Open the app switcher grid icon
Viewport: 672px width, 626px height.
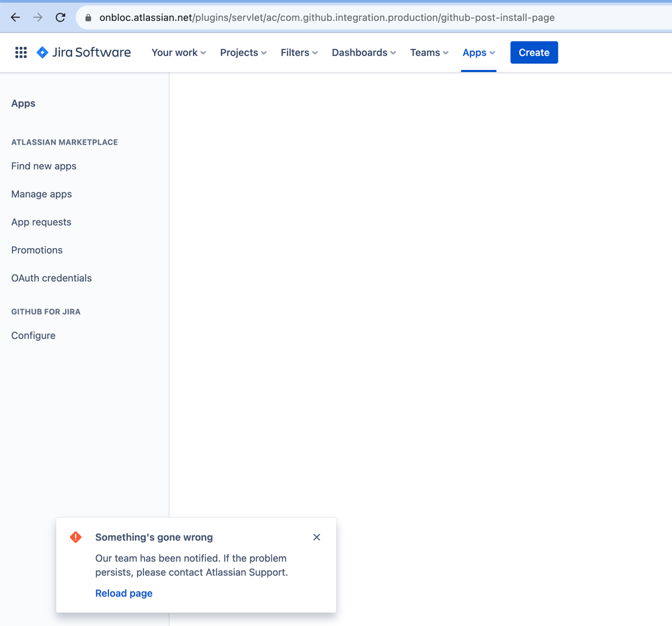(21, 52)
